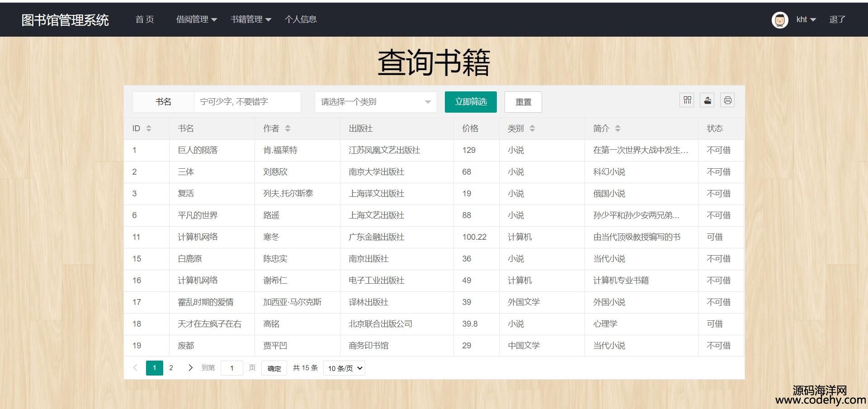Open the column filter grid icon
Image resolution: width=868 pixels, height=409 pixels.
point(687,100)
